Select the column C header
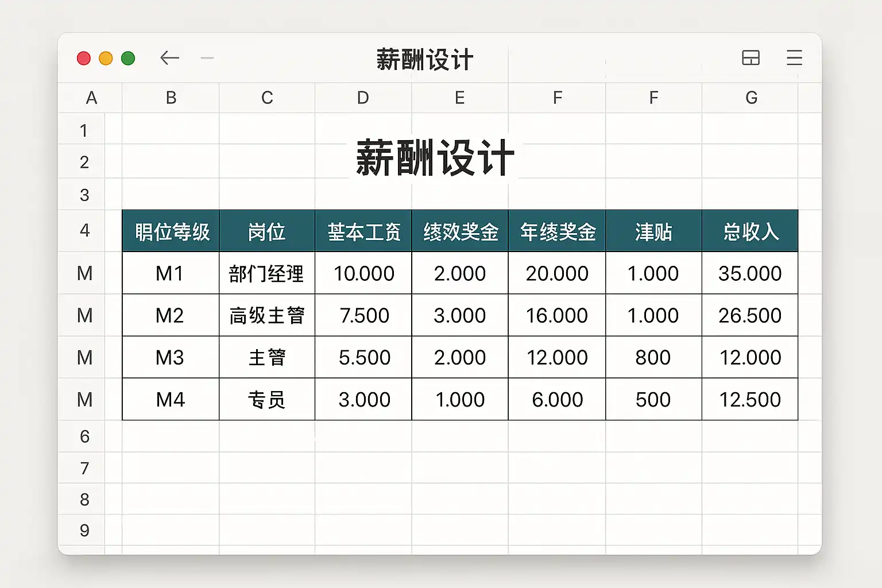The height and width of the screenshot is (588, 882). tap(267, 98)
